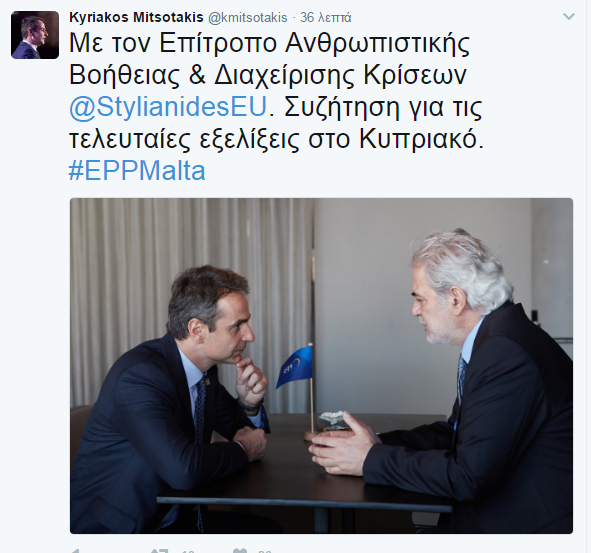Click the reply arrow icon below photo
This screenshot has height=553, width=591.
75,551
